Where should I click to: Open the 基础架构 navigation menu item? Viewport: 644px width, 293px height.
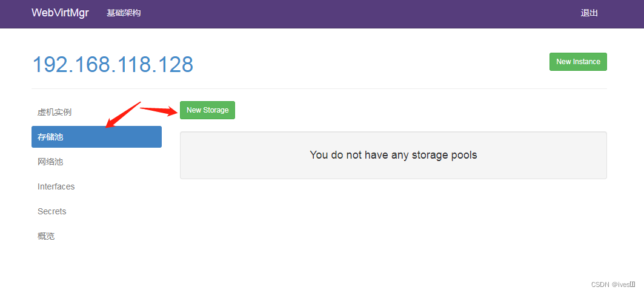point(124,13)
